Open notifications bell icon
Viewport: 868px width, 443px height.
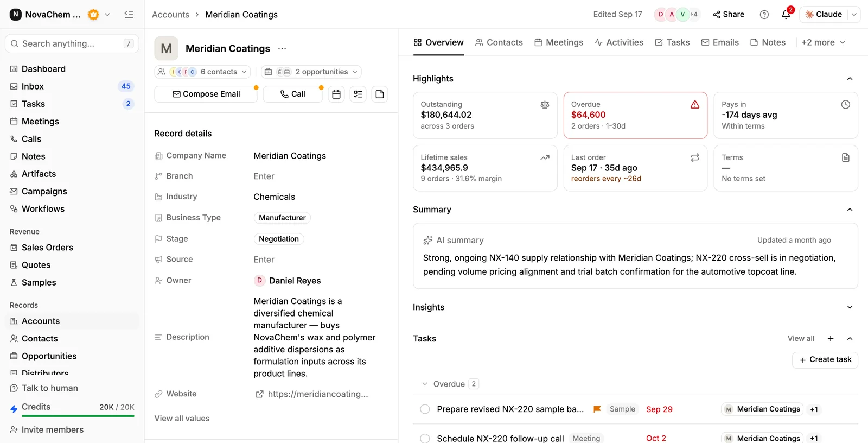[x=786, y=15]
